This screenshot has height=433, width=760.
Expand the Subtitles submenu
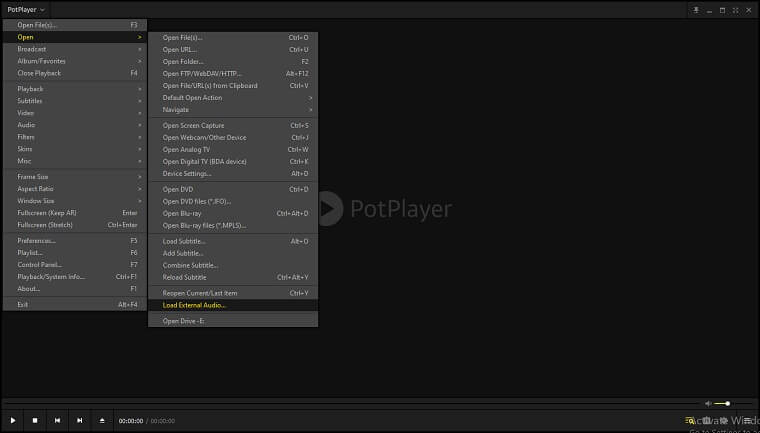click(75, 101)
